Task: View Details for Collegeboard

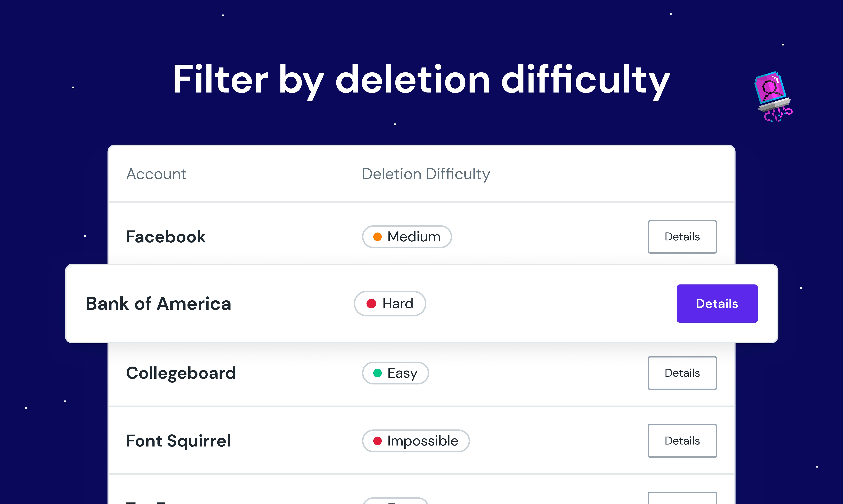Action: pyautogui.click(x=682, y=373)
